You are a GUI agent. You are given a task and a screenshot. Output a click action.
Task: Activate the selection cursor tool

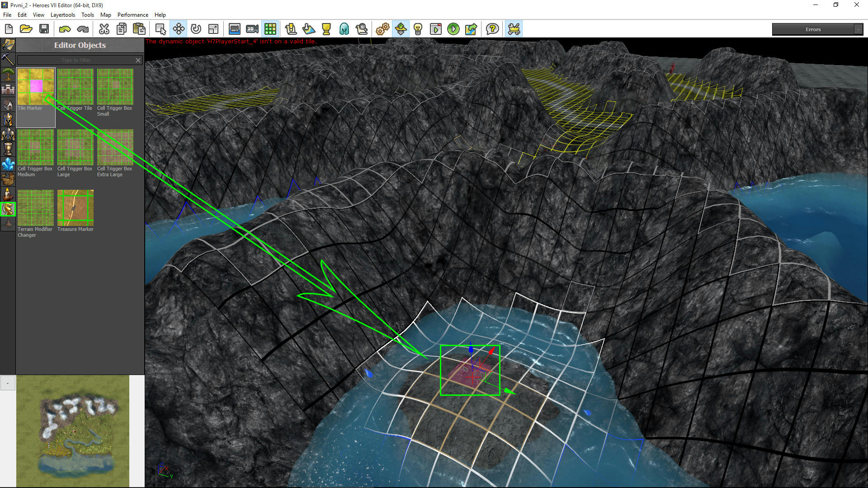point(160,29)
